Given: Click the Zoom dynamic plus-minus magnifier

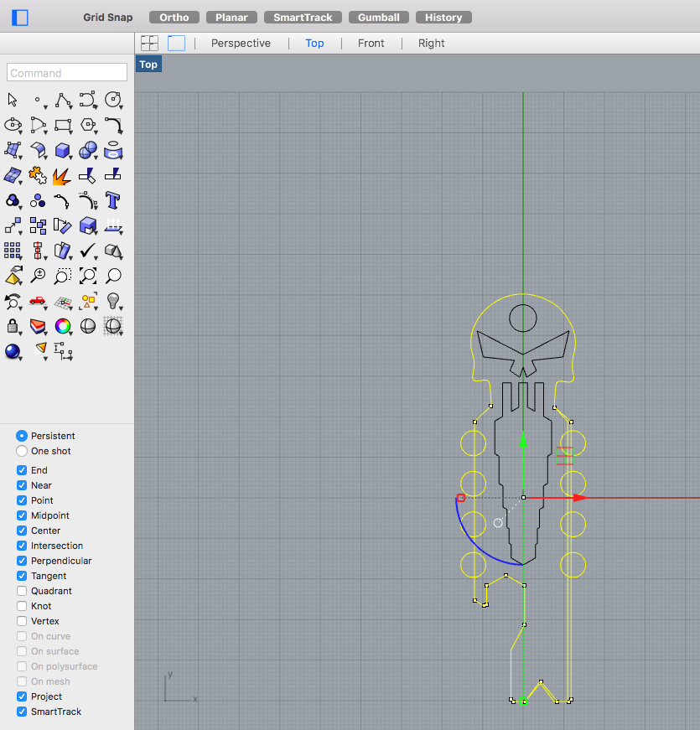Looking at the screenshot, I should point(38,275).
